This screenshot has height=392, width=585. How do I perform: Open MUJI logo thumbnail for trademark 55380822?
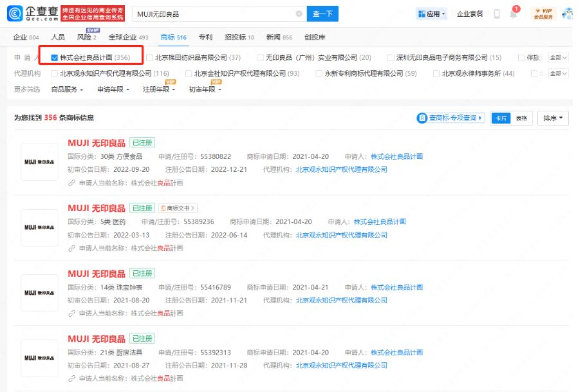[39, 162]
